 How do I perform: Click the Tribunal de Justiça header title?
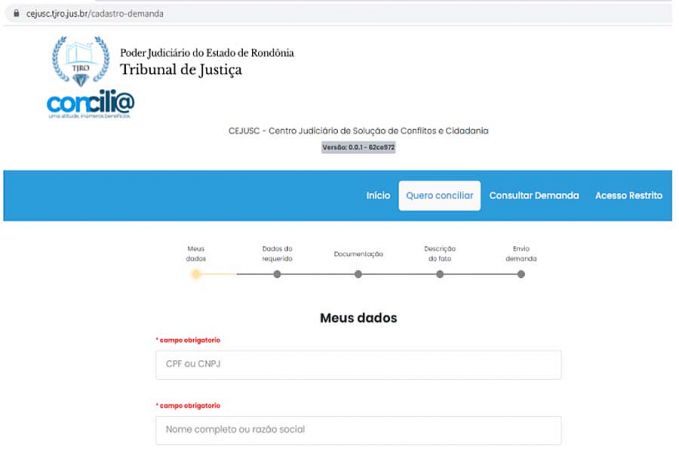[x=181, y=70]
